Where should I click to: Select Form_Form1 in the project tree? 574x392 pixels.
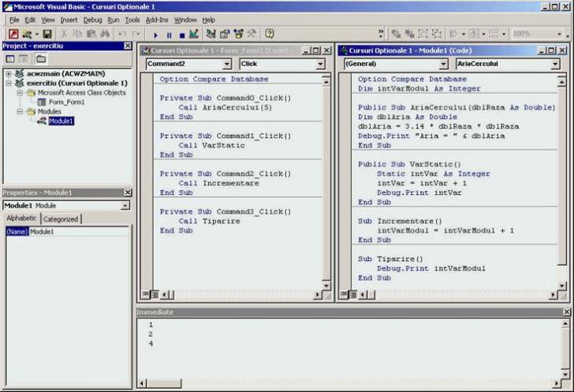point(66,103)
